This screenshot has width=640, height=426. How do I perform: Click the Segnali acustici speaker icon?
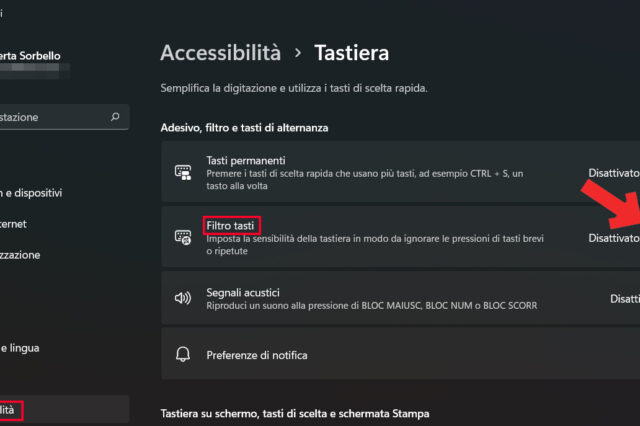tap(183, 298)
